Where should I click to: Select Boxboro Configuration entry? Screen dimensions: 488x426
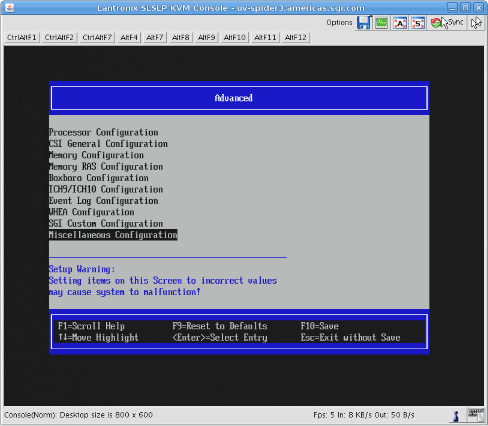99,178
